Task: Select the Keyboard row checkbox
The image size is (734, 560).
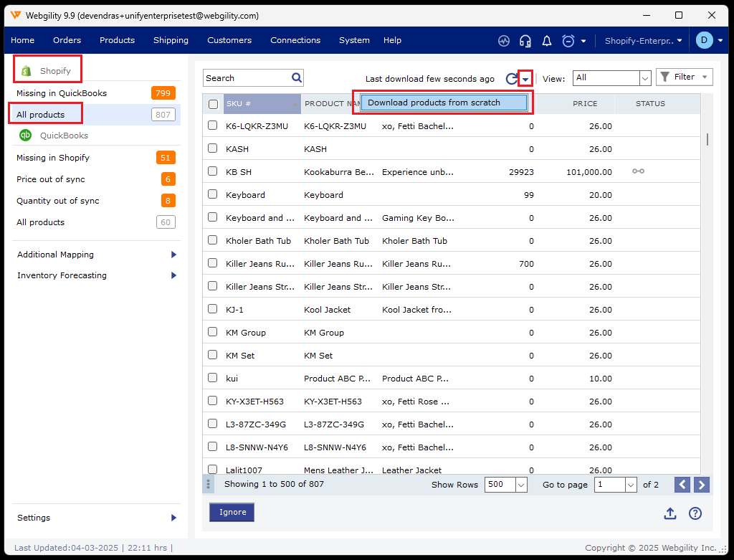Action: pos(213,194)
